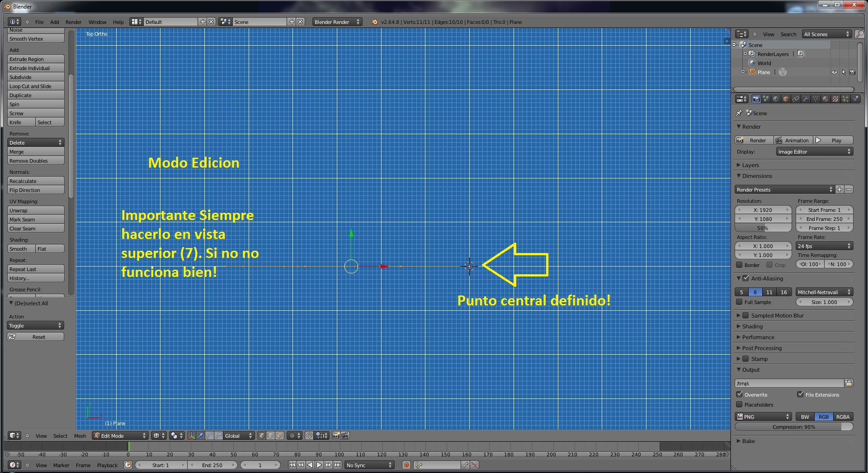Enable the Full Sample checkbox
Screen dimensions: 868x473
pos(740,302)
